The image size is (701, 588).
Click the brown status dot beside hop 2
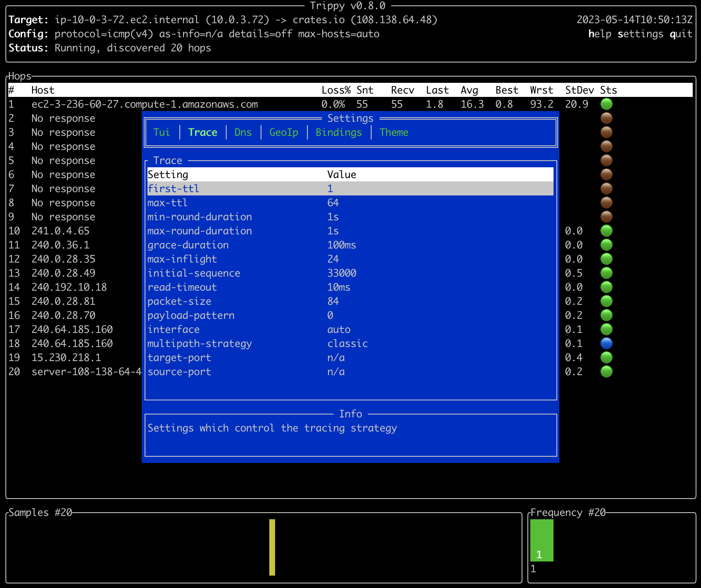pos(607,118)
